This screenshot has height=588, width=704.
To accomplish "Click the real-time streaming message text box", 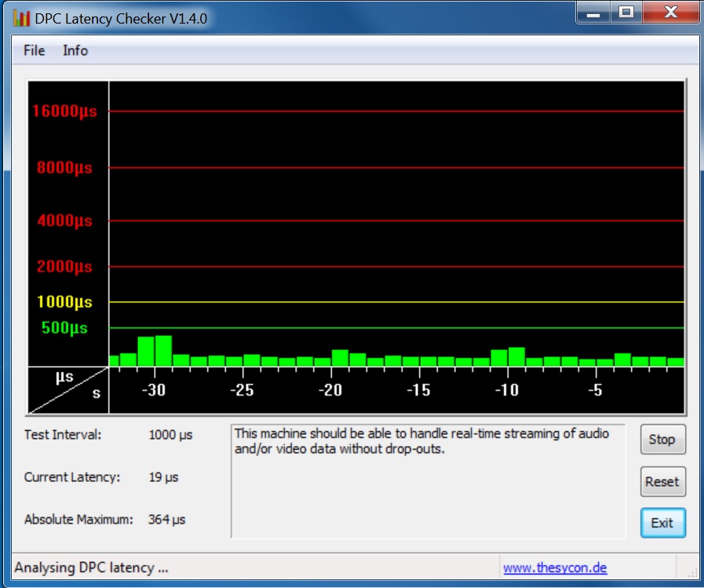I will tap(428, 481).
